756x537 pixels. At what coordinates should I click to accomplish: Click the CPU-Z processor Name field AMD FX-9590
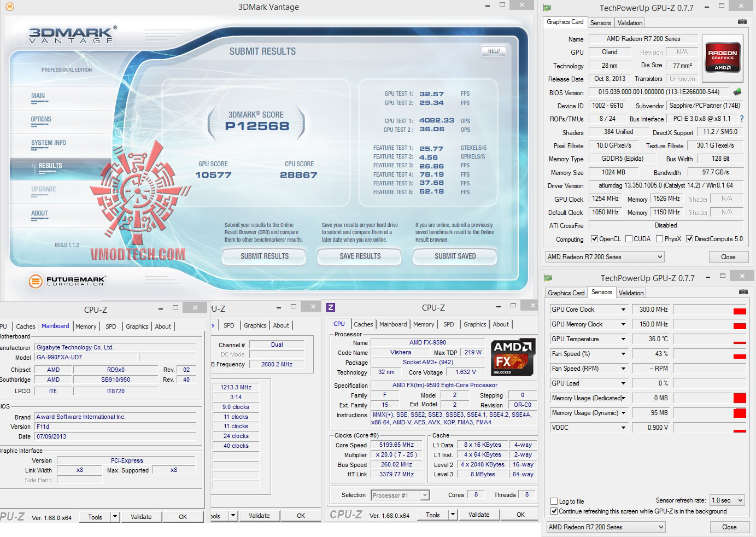(427, 342)
